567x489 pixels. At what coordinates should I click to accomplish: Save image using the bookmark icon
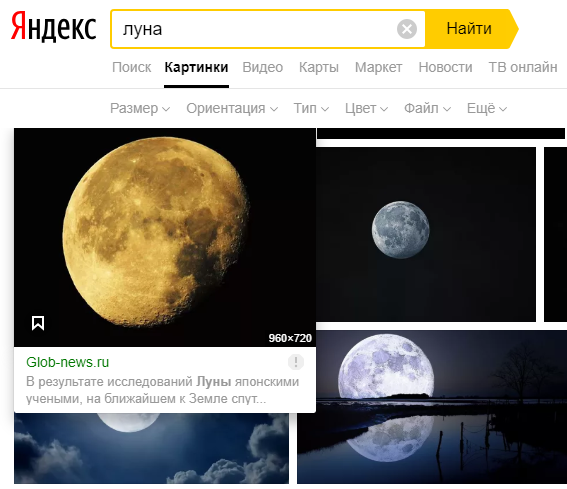point(38,323)
